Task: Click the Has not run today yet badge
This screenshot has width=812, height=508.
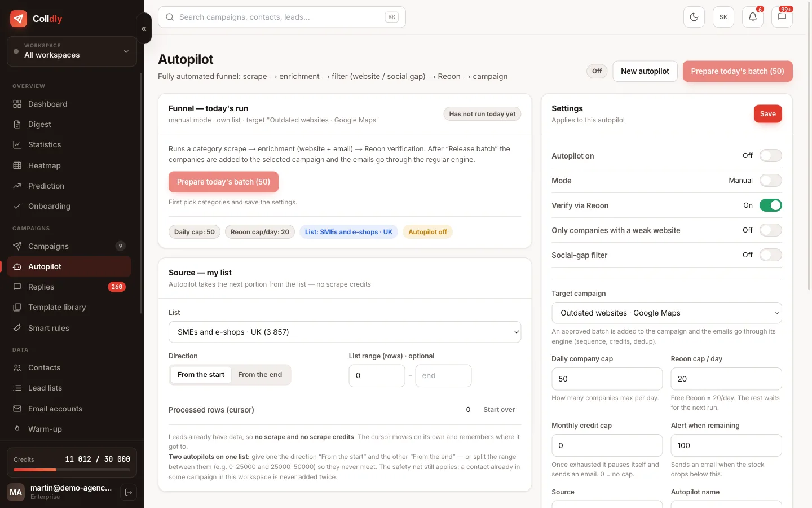Action: coord(482,114)
